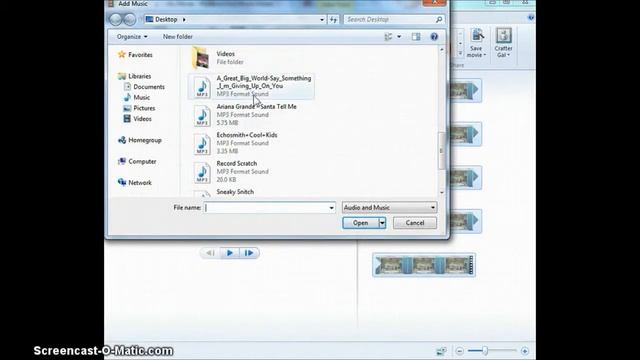This screenshot has height=360, width=640.
Task: Click the back navigation arrow button
Action: pos(116,19)
